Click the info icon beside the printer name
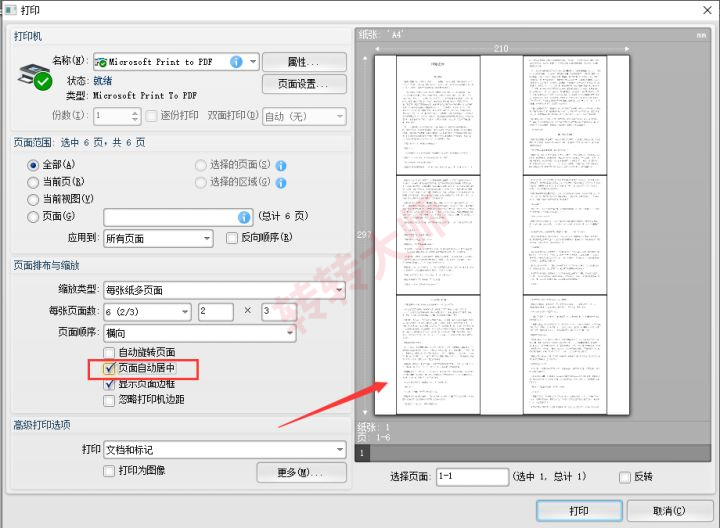The height and width of the screenshot is (528, 720). click(236, 62)
